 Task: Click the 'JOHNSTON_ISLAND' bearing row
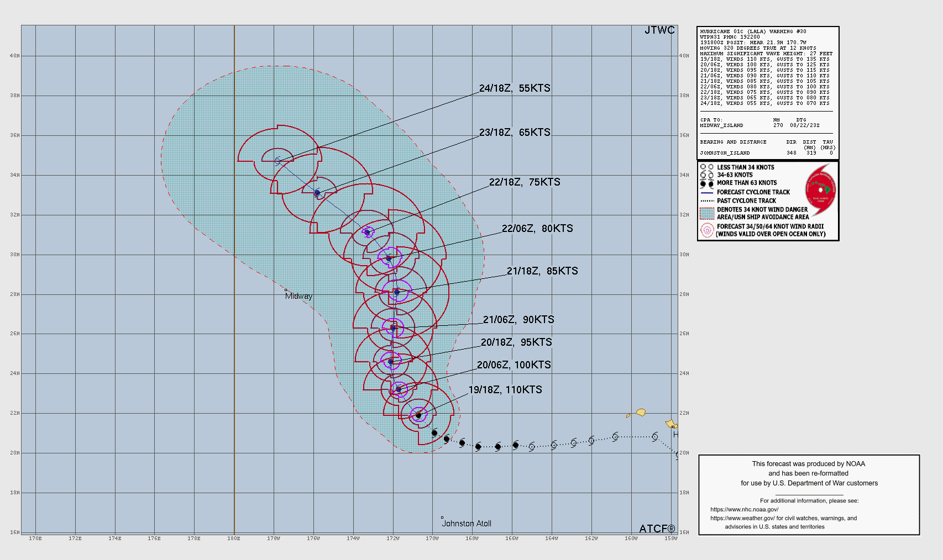coord(767,153)
